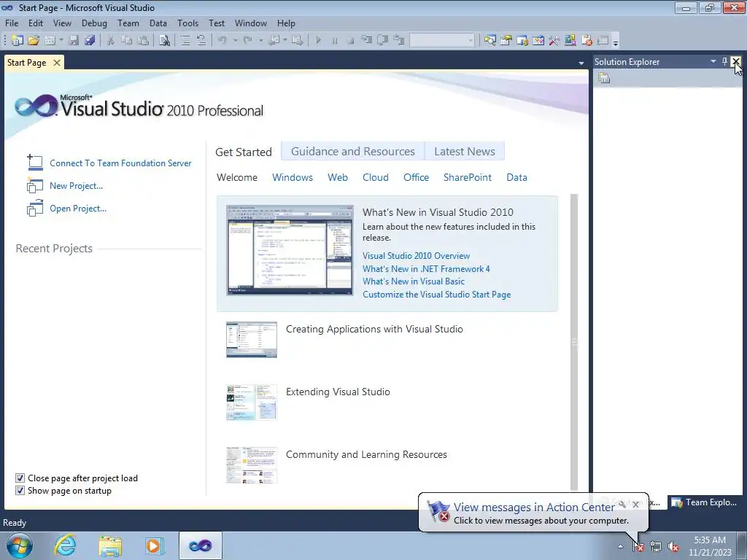747x560 pixels.
Task: Click the Copy toolbar icon
Action: coord(126,41)
